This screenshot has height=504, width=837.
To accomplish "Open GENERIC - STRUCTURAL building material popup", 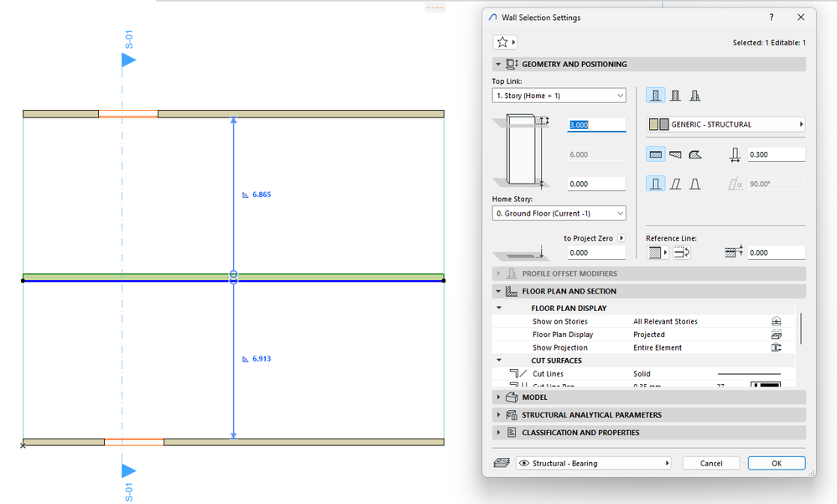I will pos(725,124).
